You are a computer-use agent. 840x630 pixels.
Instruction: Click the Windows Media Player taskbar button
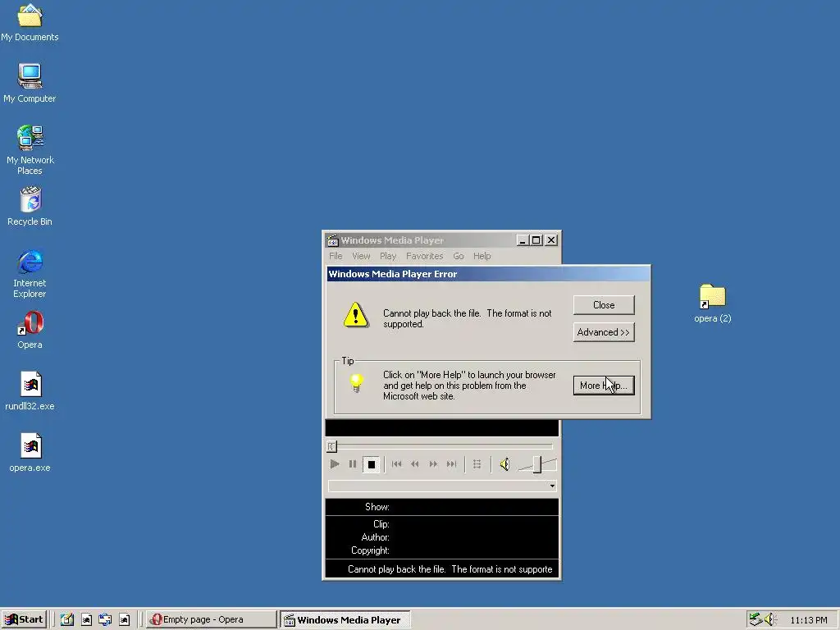(345, 620)
